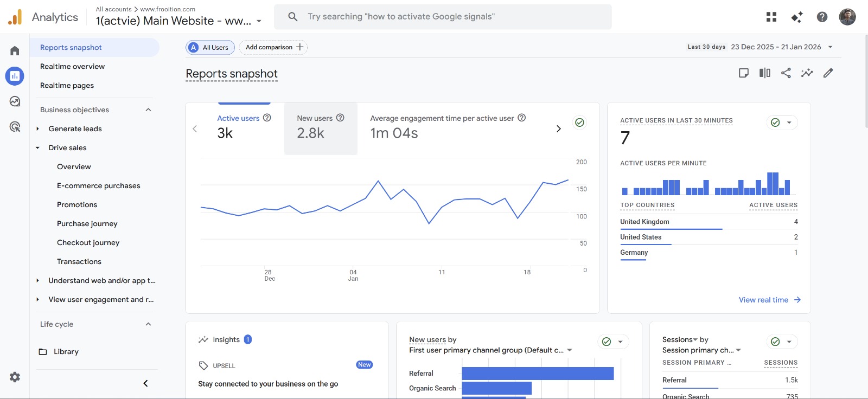Click the Edit comparisons icon

pyautogui.click(x=764, y=73)
